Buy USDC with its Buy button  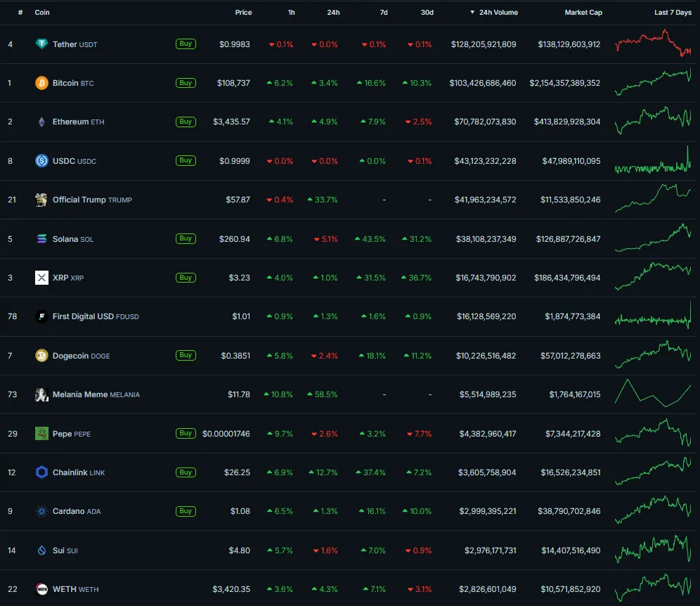tap(186, 160)
